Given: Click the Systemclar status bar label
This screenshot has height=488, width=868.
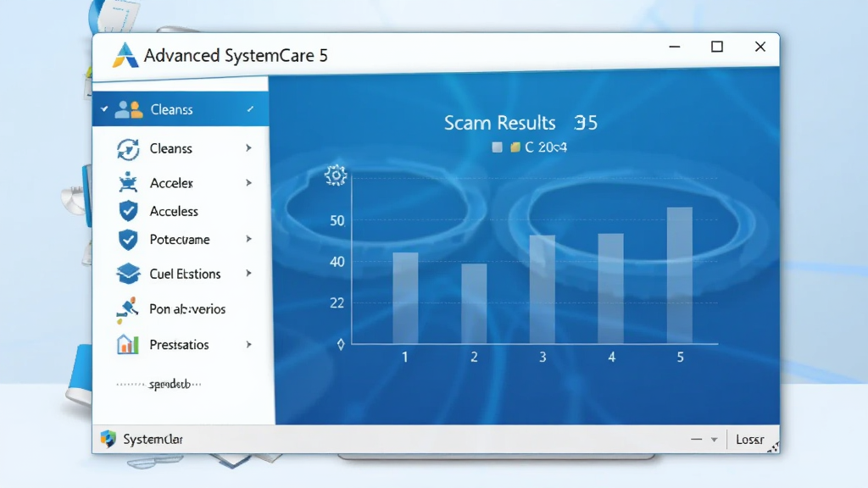Looking at the screenshot, I should click(153, 440).
